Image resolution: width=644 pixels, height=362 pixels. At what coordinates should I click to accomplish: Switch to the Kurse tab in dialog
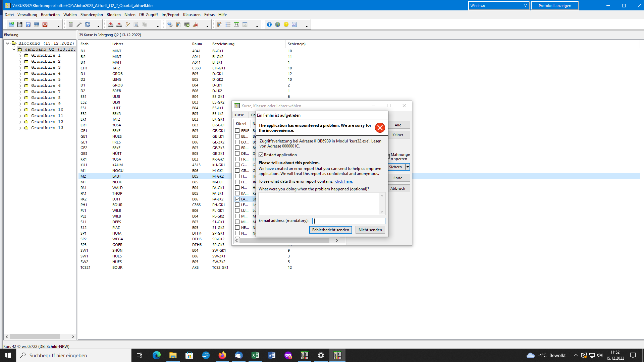click(239, 115)
